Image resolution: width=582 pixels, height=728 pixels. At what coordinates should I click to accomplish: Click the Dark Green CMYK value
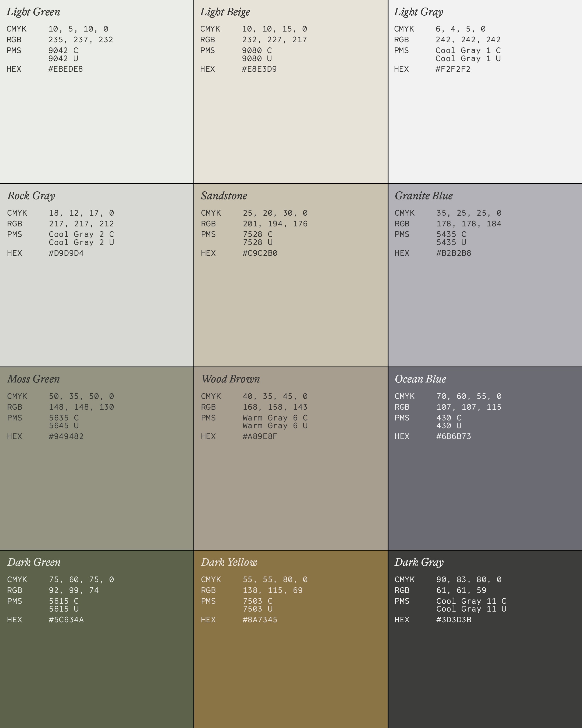(81, 579)
